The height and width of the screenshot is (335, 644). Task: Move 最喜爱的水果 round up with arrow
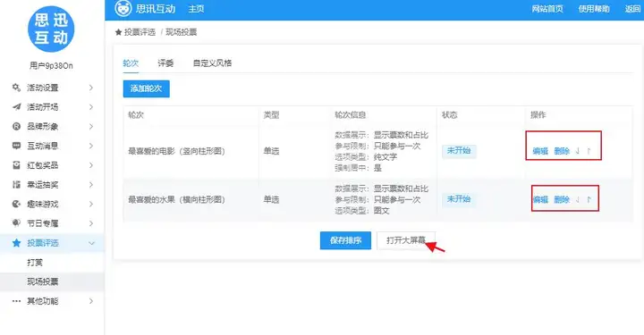coord(589,200)
